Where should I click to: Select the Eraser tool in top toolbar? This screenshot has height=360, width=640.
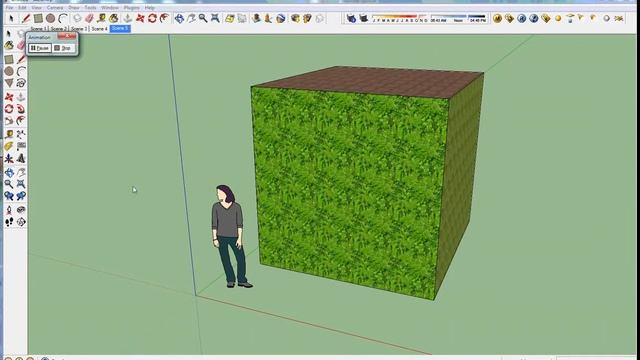click(x=89, y=18)
